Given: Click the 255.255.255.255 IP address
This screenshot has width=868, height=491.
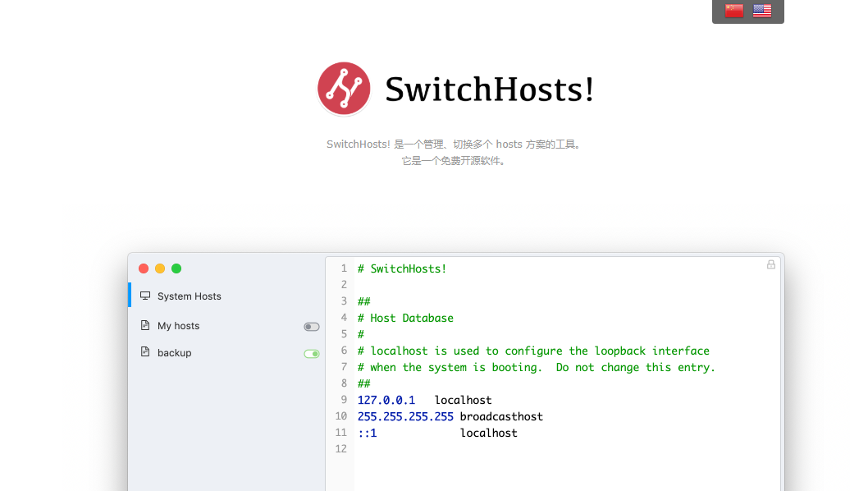Looking at the screenshot, I should [x=405, y=417].
